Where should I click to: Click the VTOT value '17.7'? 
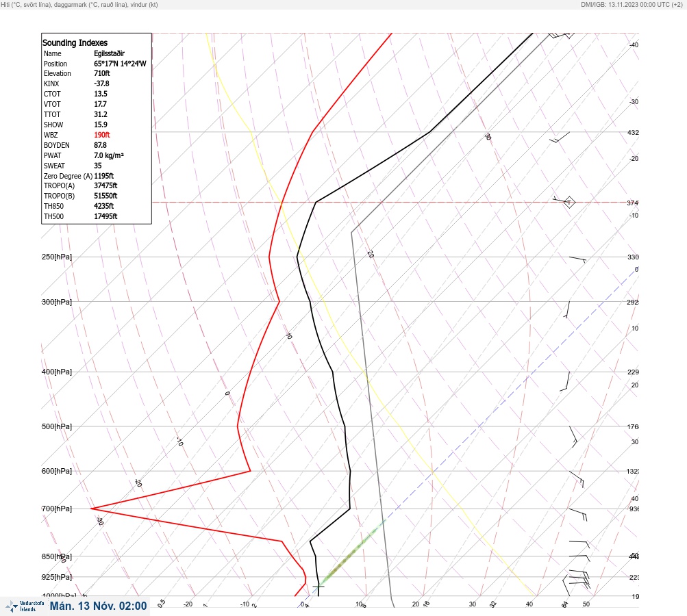(100, 104)
